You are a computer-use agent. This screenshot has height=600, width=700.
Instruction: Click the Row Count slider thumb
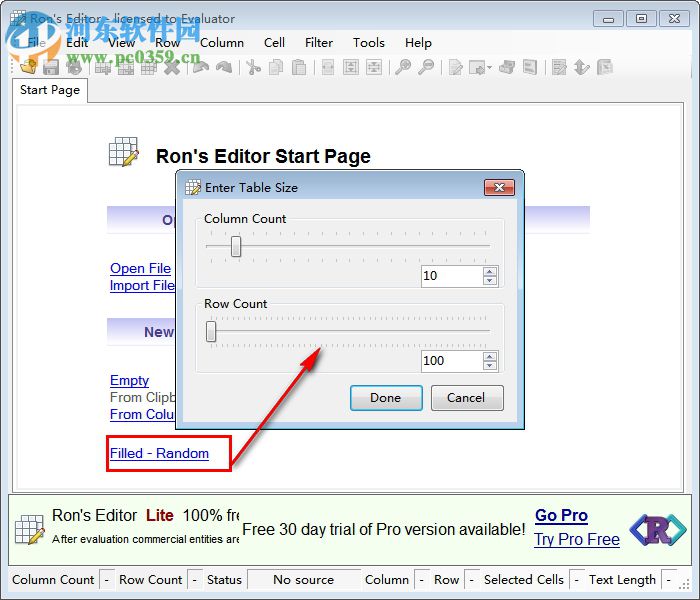[211, 331]
